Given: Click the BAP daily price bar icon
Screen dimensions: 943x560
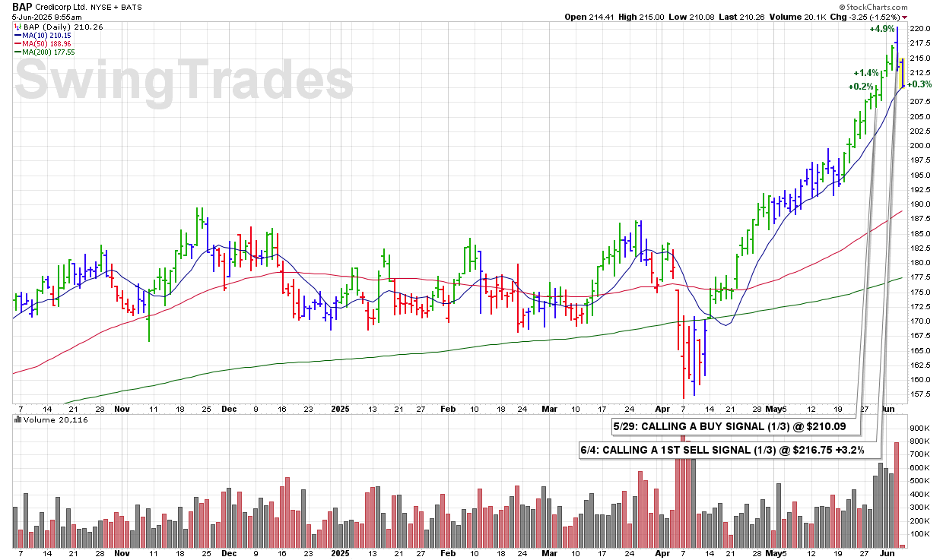Looking at the screenshot, I should point(17,27).
